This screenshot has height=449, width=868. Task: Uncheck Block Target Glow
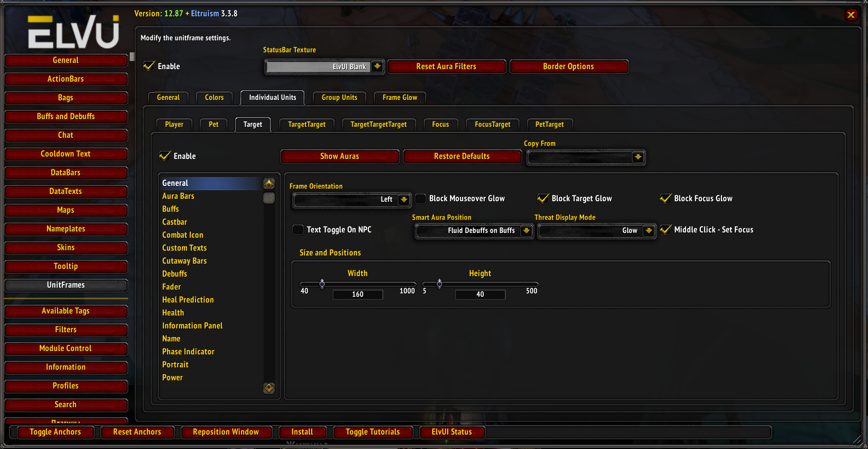coord(543,198)
